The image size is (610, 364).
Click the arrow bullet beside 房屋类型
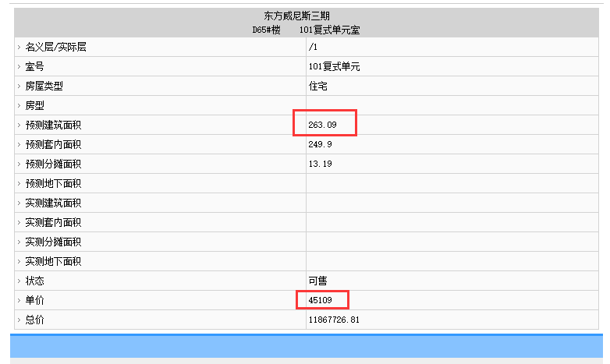[19, 86]
